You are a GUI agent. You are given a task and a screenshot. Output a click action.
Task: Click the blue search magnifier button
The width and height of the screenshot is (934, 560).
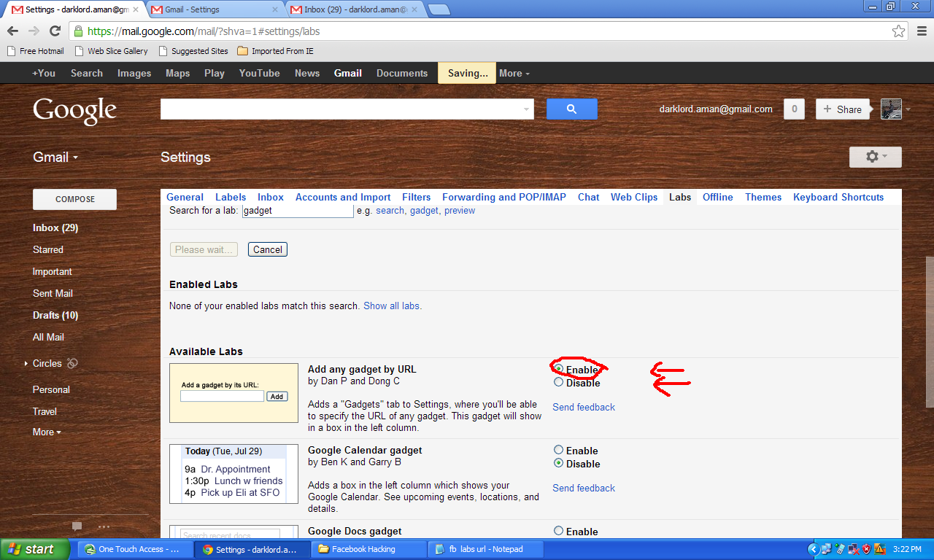[571, 109]
